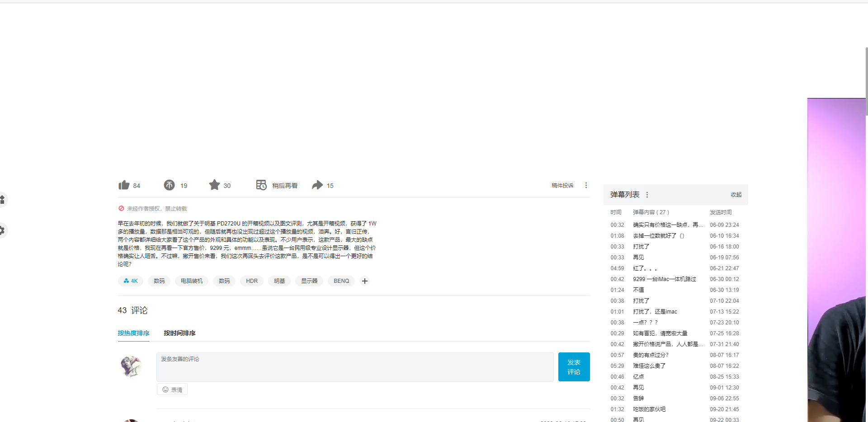
Task: Open the BENQ tag page
Action: pyautogui.click(x=341, y=281)
